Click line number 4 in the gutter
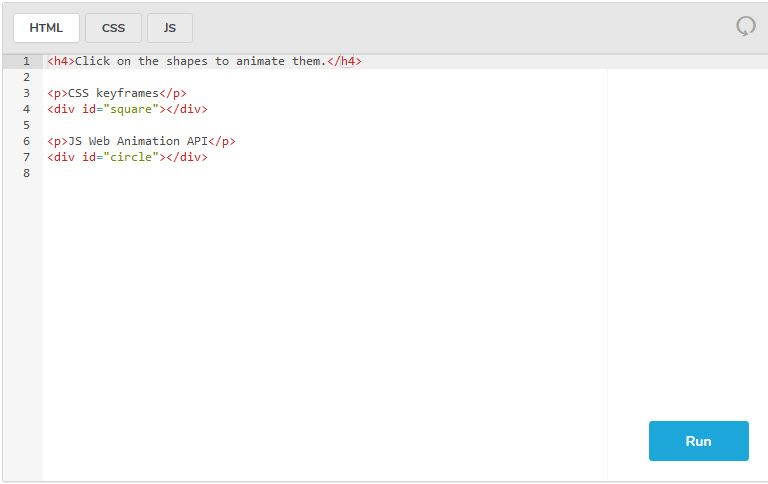This screenshot has width=768, height=484. coord(26,109)
